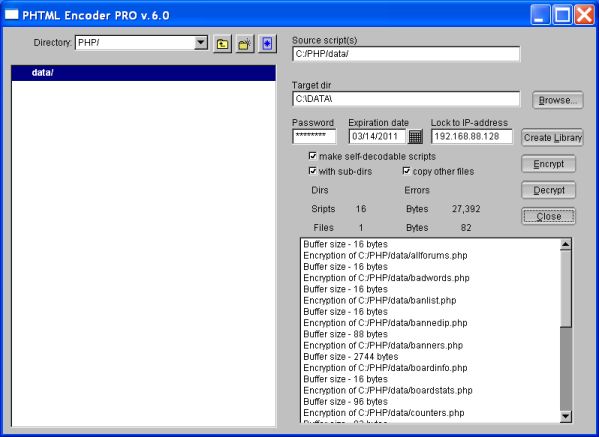Click the Source script(s) path field
Screen dimensions: 599x437
406,54
